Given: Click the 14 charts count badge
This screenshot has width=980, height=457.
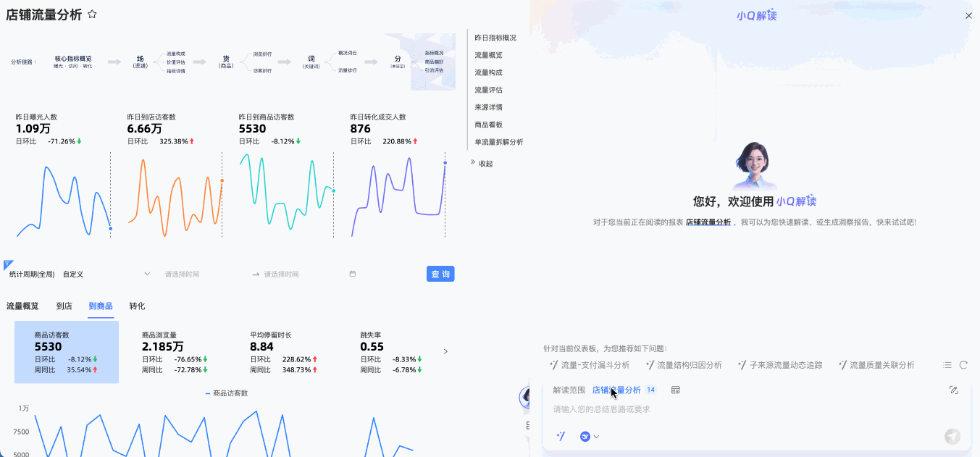Looking at the screenshot, I should click(650, 390).
